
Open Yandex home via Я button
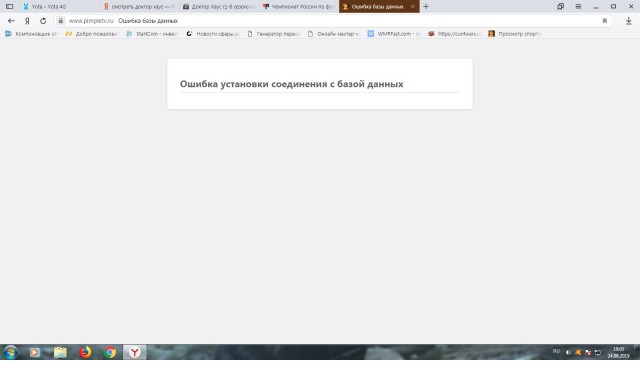coord(27,21)
